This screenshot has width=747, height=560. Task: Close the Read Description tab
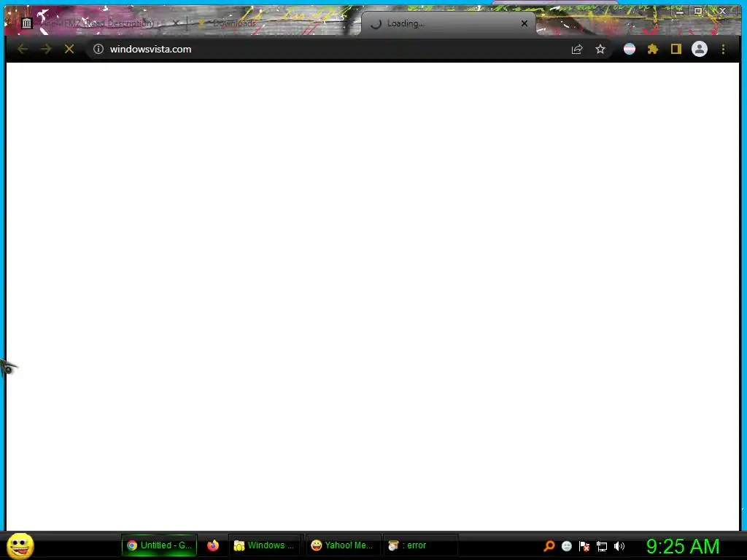pyautogui.click(x=176, y=23)
